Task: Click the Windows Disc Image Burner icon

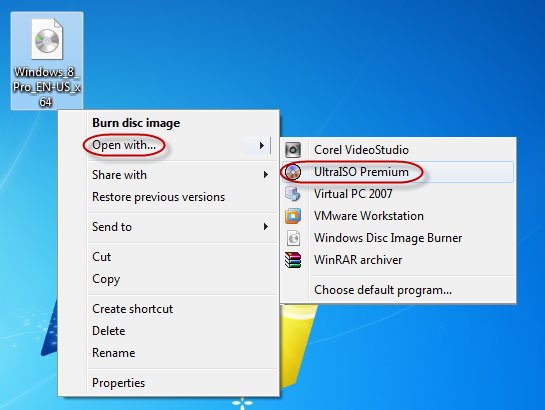Action: pyautogui.click(x=293, y=238)
